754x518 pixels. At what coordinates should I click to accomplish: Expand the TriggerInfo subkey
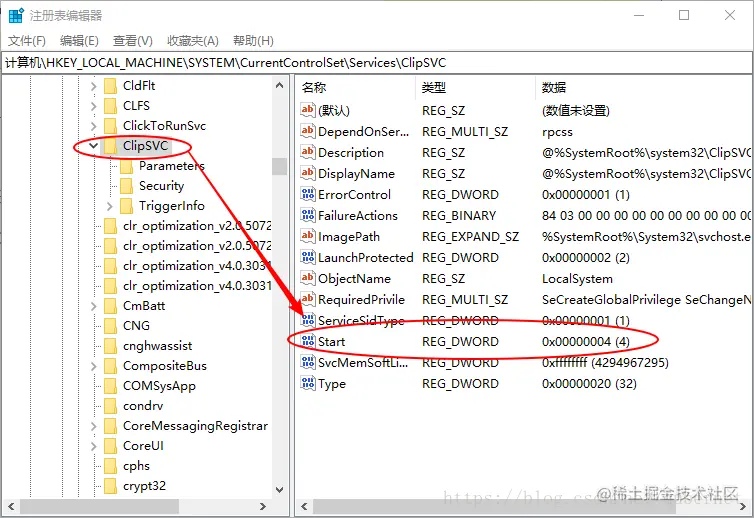(x=110, y=206)
